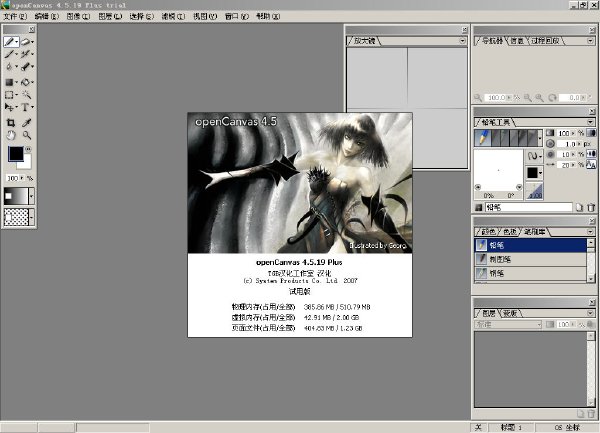This screenshot has width=600, height=433.
Task: Click the toolbox opacity 100 percent field
Action: 14,178
